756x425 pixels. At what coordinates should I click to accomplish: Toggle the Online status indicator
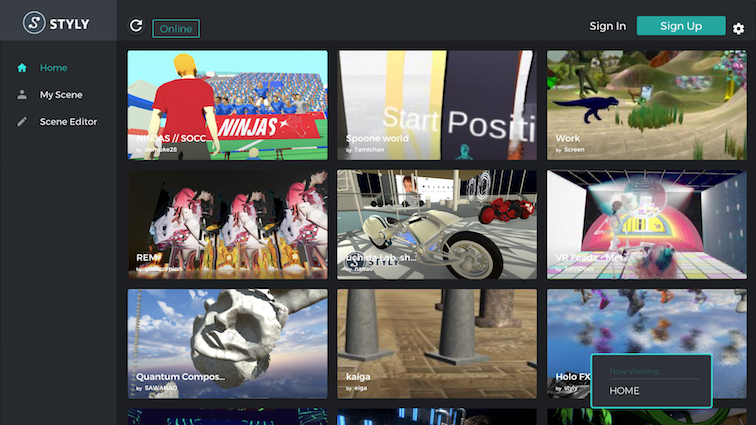(176, 29)
